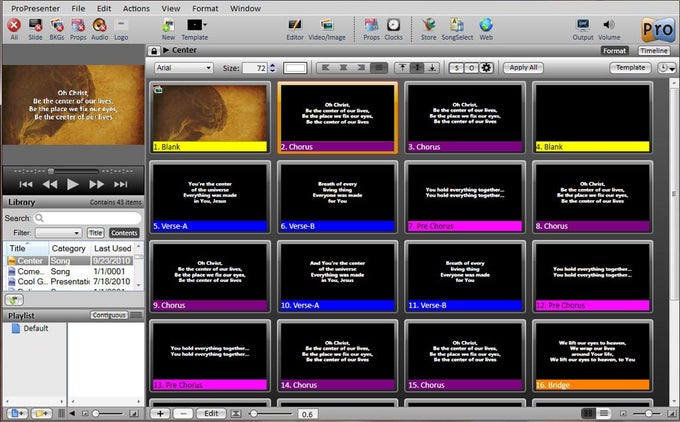Open the Arial font dropdown
The image size is (680, 422).
point(182,68)
